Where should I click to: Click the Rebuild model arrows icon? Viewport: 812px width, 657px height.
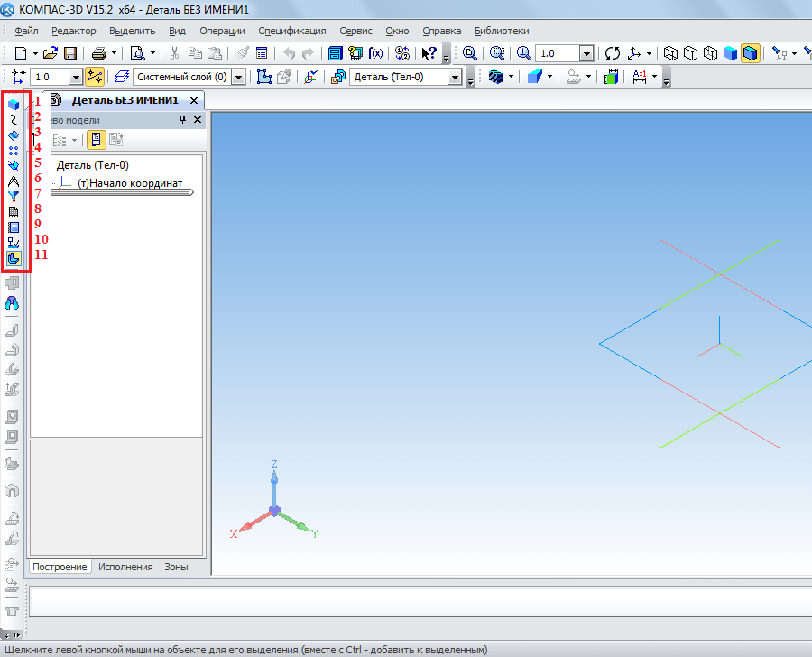(613, 53)
